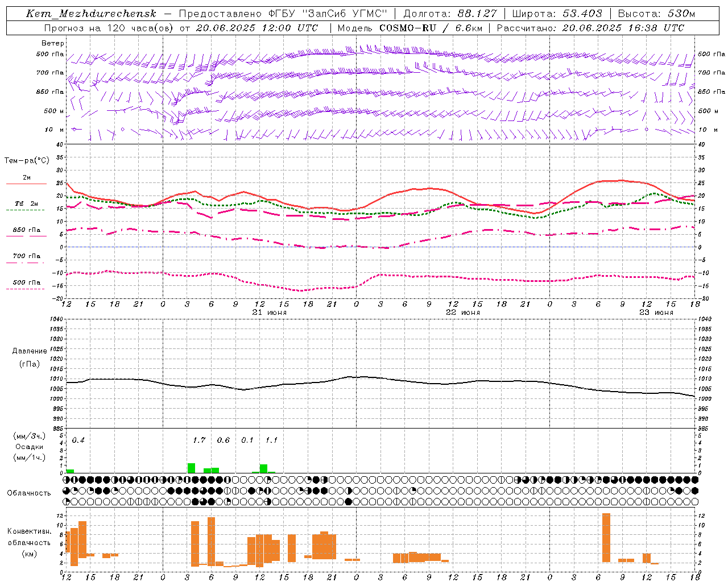The image size is (728, 582).
Task: Click the "(км)" unit label under convective cloudiness
Action: click(x=30, y=554)
